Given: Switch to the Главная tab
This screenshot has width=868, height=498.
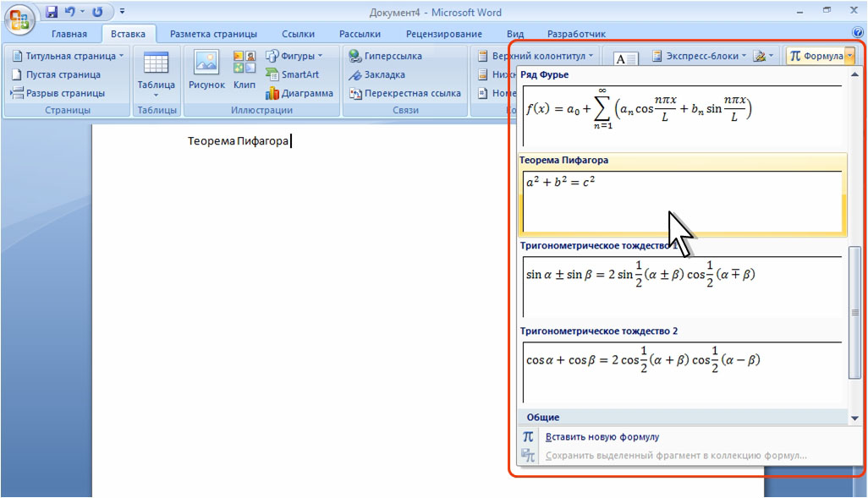Looking at the screenshot, I should click(x=69, y=34).
